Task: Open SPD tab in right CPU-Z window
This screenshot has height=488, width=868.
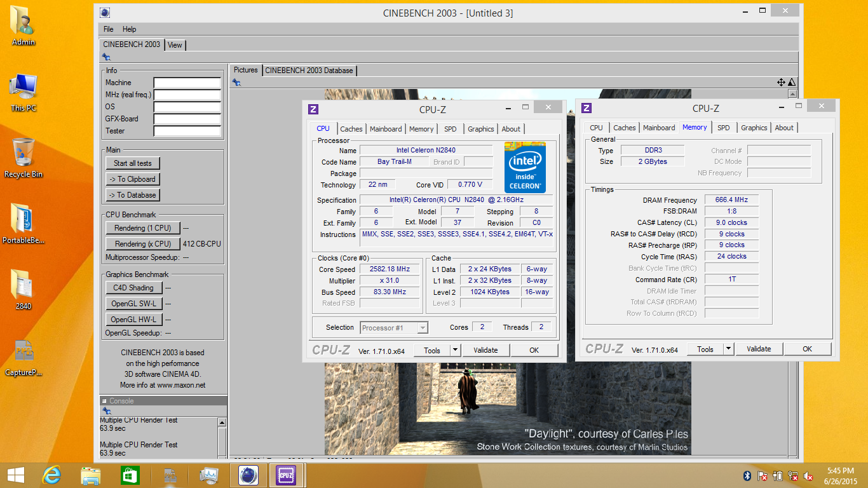Action: click(x=724, y=128)
